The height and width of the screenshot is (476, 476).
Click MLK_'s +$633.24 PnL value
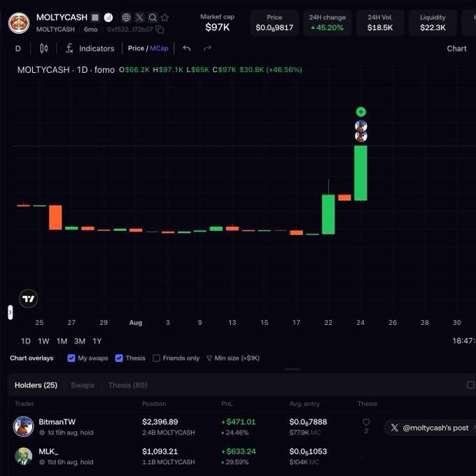(x=239, y=451)
